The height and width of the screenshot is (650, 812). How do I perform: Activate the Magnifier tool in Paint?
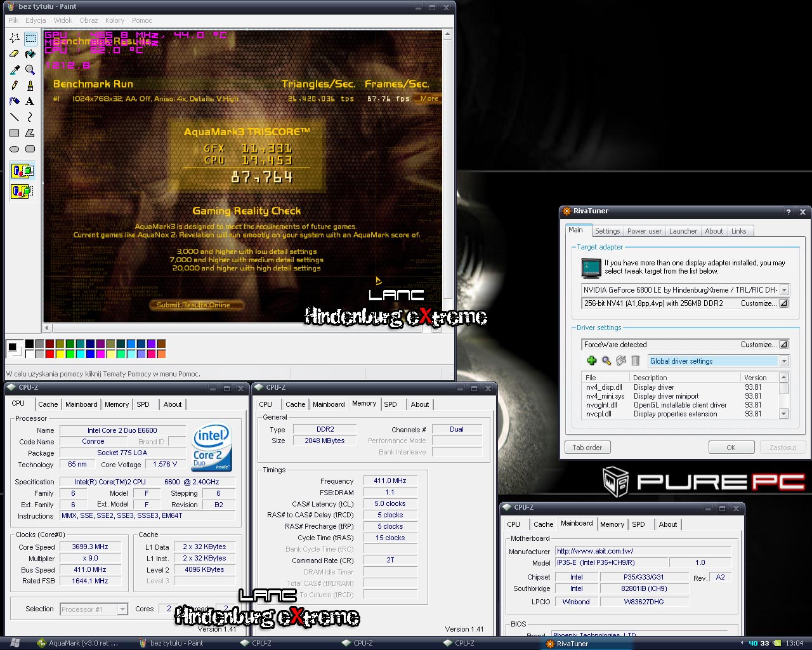tap(30, 70)
